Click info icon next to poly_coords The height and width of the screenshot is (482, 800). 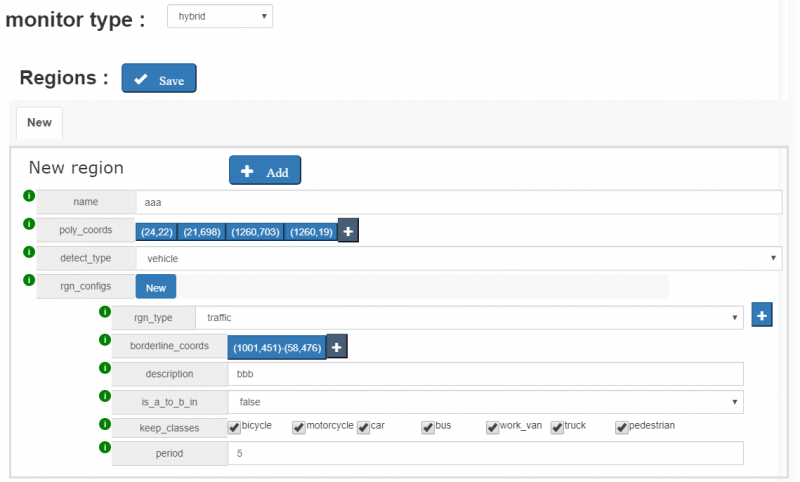point(28,223)
